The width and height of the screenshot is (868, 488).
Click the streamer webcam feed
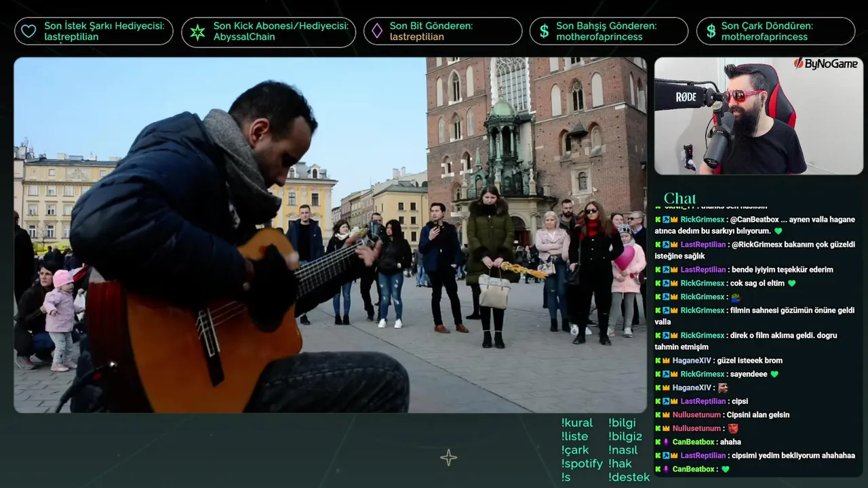[759, 116]
